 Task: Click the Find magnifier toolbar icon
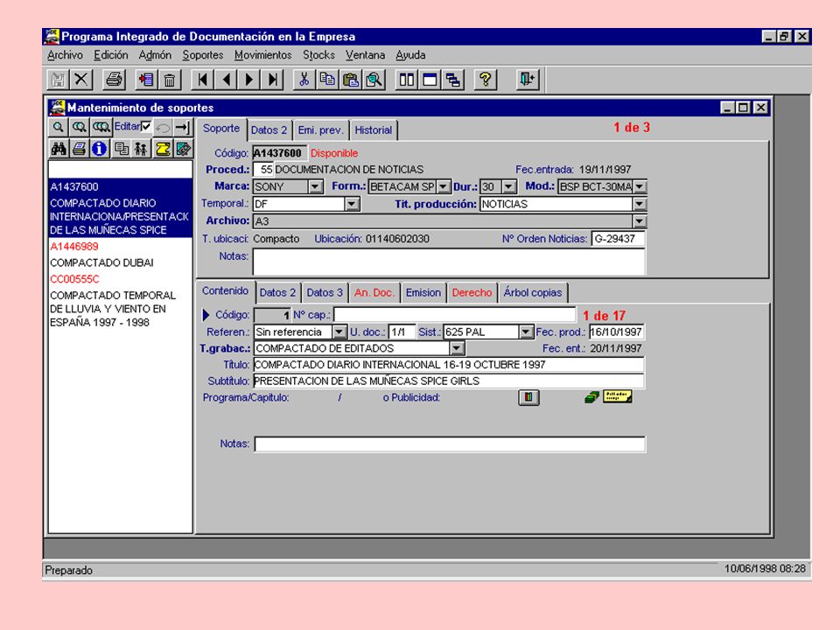click(374, 80)
